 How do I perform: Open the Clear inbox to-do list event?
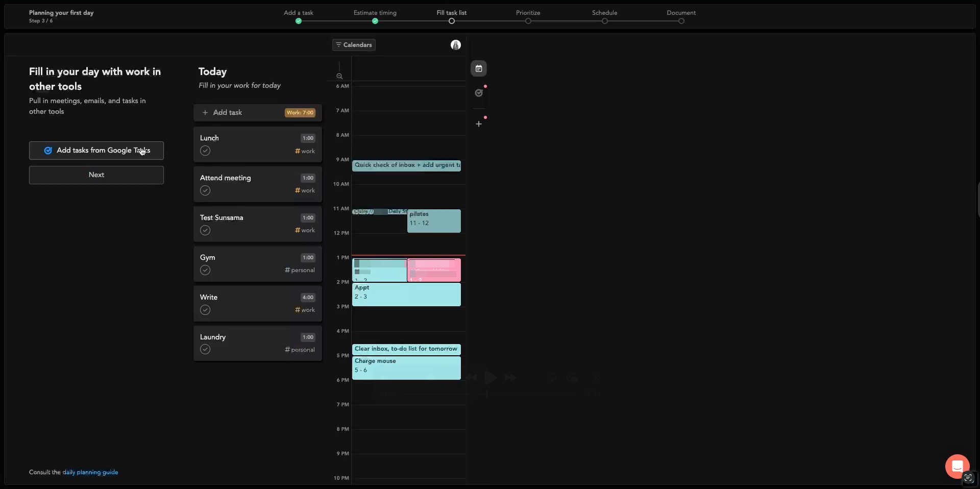point(406,349)
